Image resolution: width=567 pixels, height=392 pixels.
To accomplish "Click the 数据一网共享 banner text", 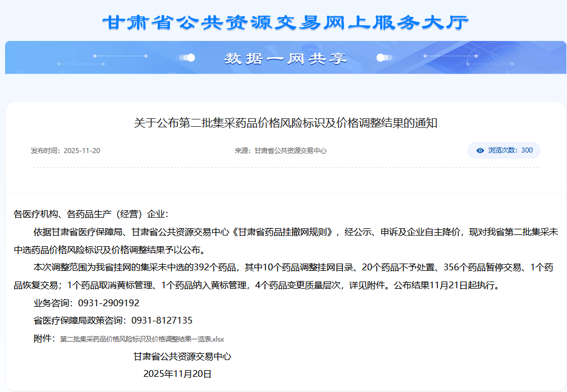I will [285, 58].
